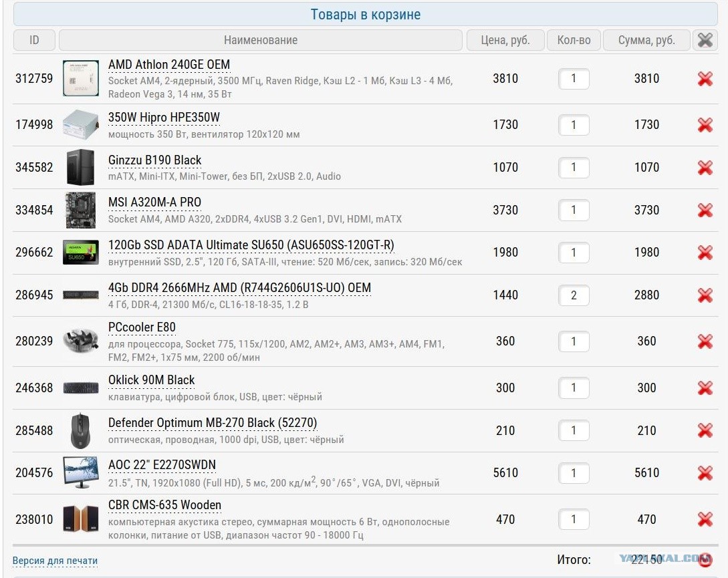Click the Кол-во column header
Image resolution: width=728 pixels, height=578 pixels.
574,40
